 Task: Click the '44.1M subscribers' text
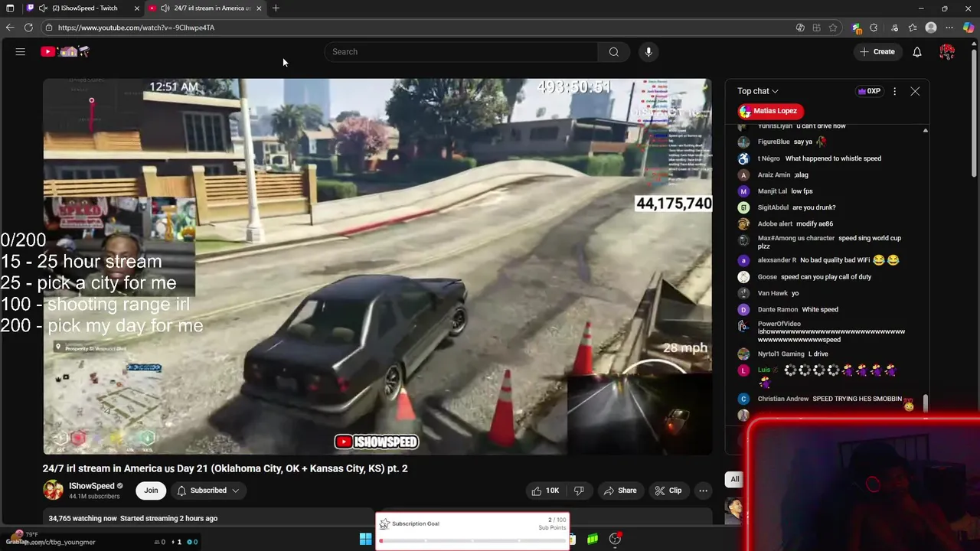(x=94, y=497)
